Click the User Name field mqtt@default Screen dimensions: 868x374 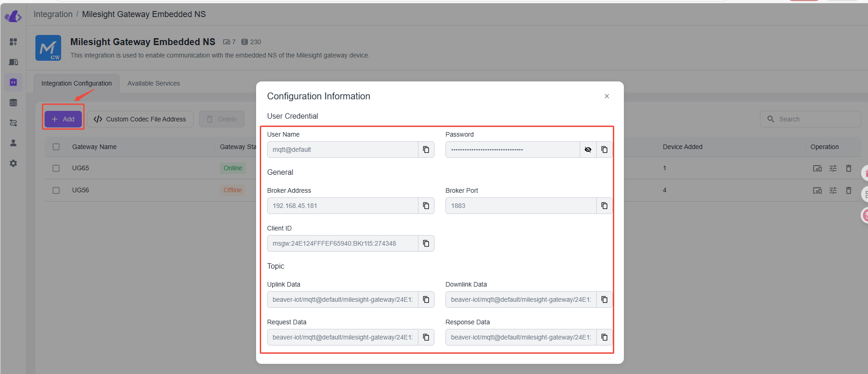[343, 150]
